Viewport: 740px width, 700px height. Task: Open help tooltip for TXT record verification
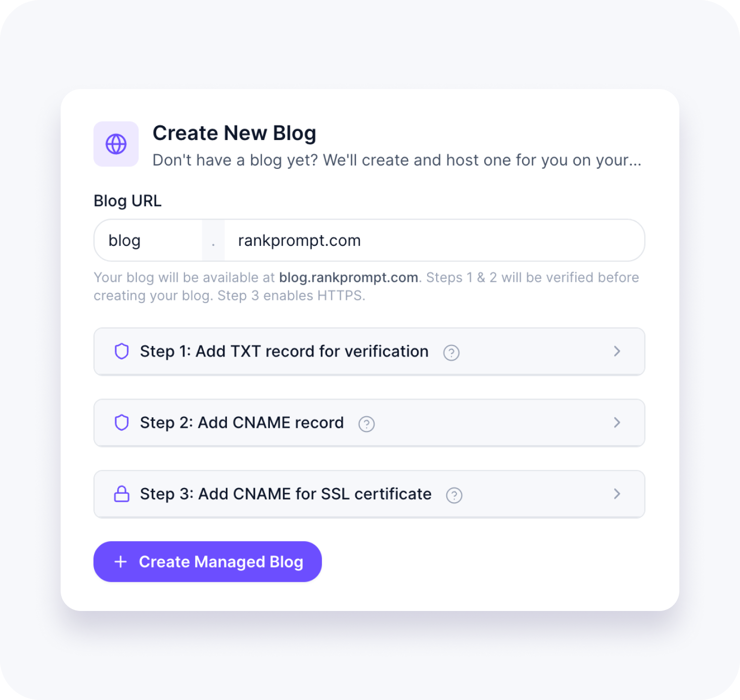point(451,353)
